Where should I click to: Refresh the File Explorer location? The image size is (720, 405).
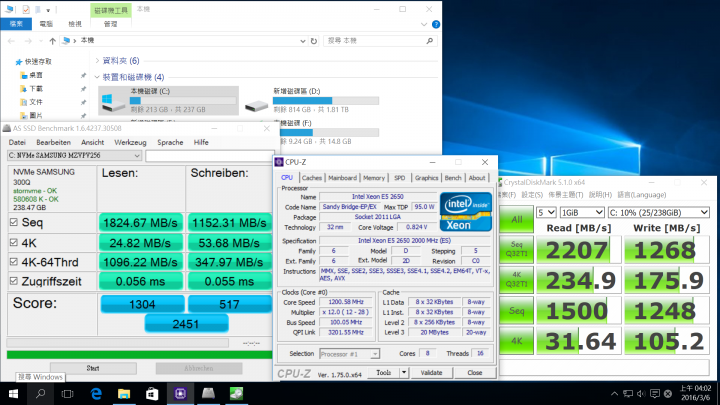[314, 41]
